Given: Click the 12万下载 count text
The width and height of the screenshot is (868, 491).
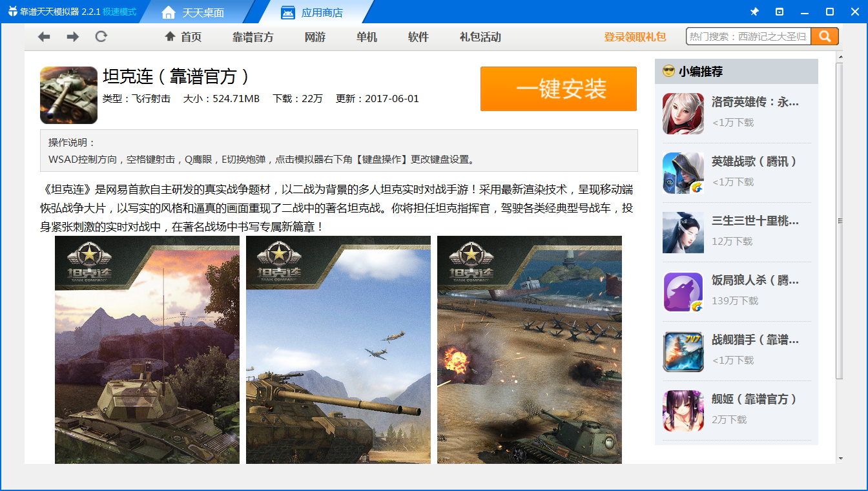Looking at the screenshot, I should pyautogui.click(x=732, y=242).
